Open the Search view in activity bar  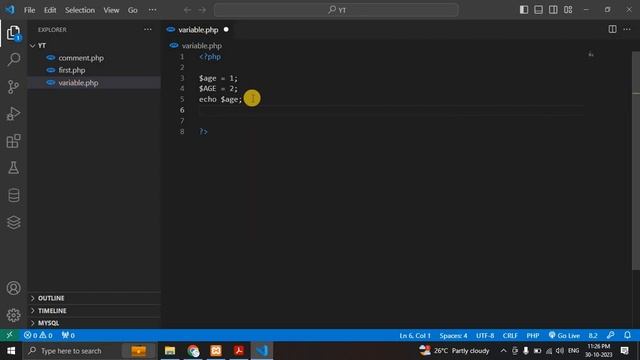coord(13,60)
